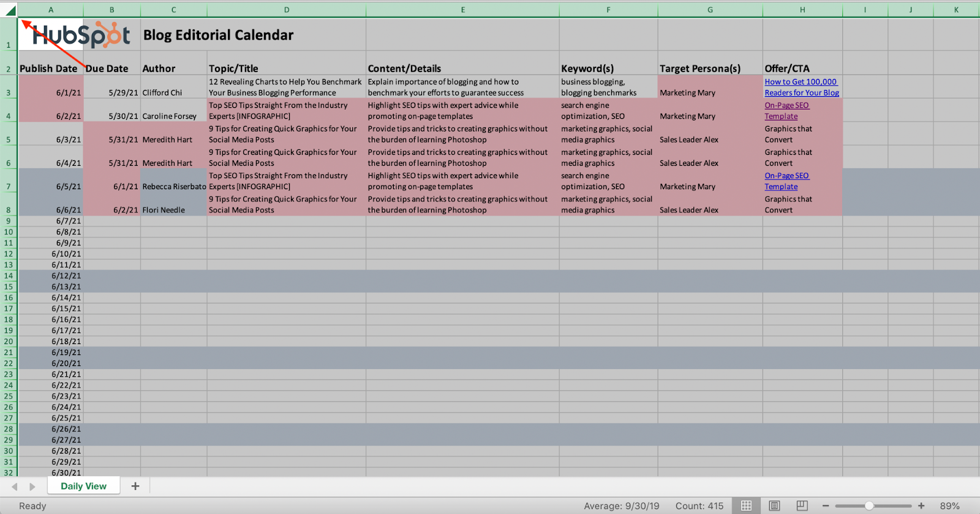Open How to Get 100,000 Readers link
The height and width of the screenshot is (514, 980).
tap(802, 87)
